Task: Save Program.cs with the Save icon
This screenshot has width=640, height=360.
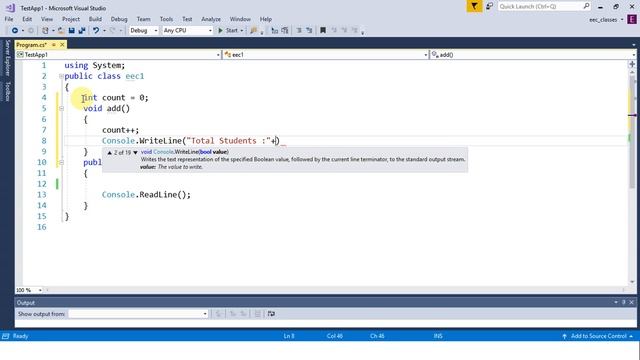Action: click(x=71, y=31)
